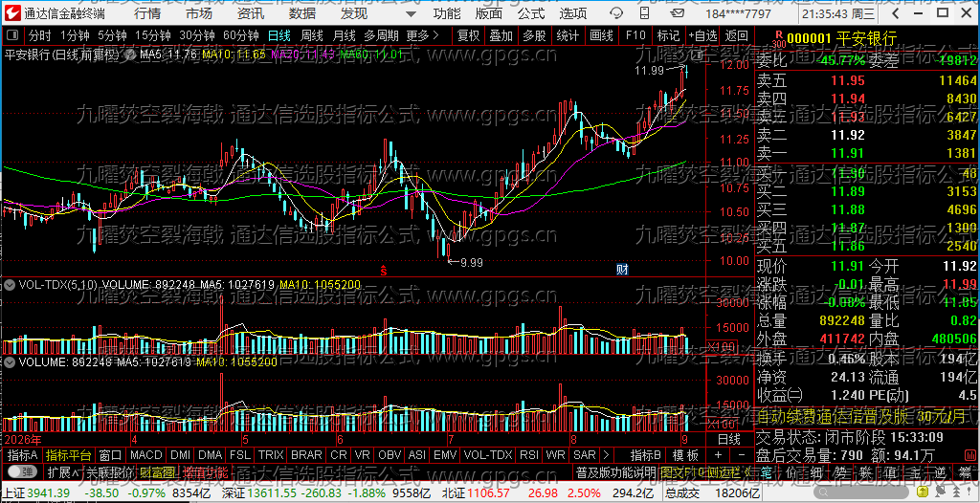Viewport: 980px width, 503px height.
Task: Select the 月线 monthly chart
Action: coord(344,36)
